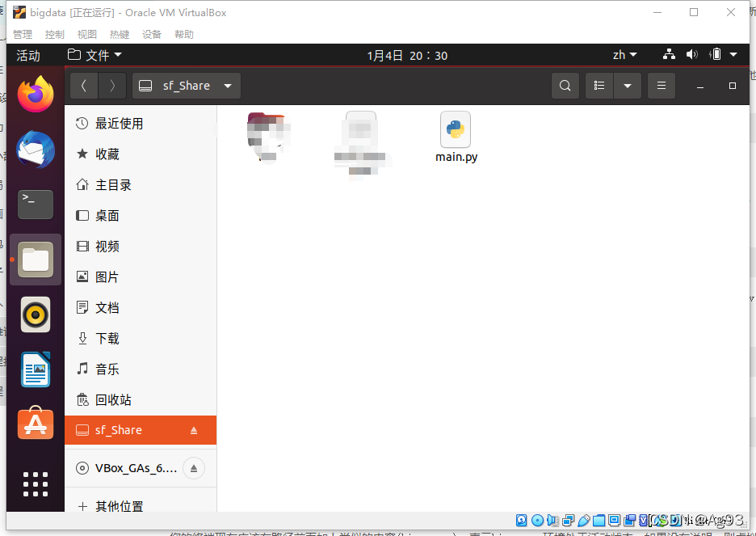Toggle list view button

pyautogui.click(x=599, y=86)
